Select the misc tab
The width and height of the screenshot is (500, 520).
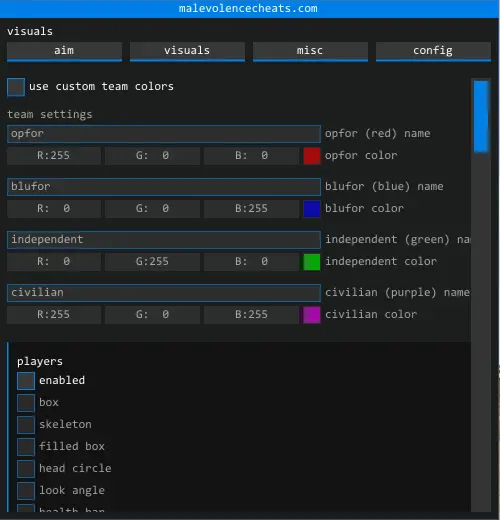[310, 51]
